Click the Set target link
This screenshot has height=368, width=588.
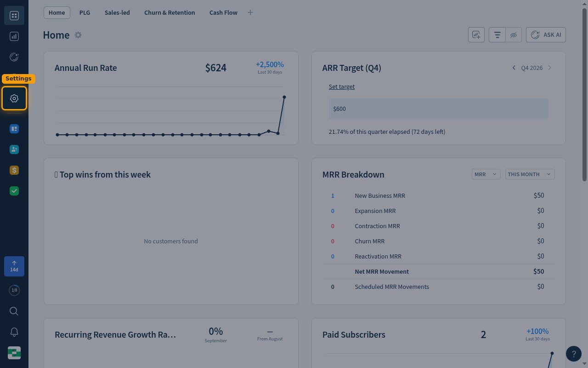click(342, 86)
